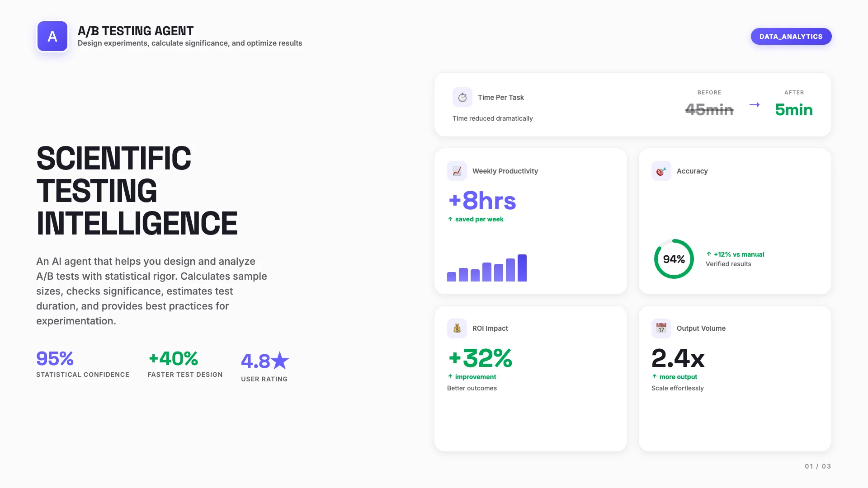Image resolution: width=868 pixels, height=488 pixels.
Task: Click the SCIENTIFIC TESTING INTELLIGENCE heading
Action: click(x=137, y=190)
